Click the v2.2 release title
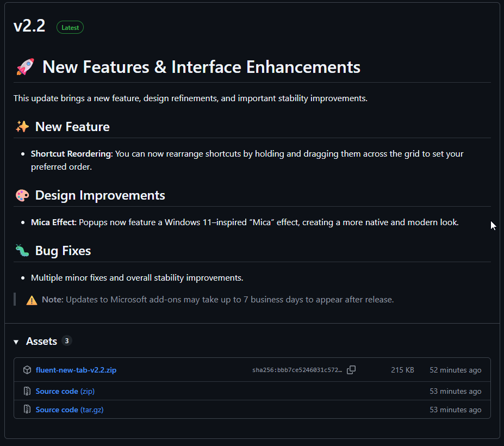 point(29,26)
